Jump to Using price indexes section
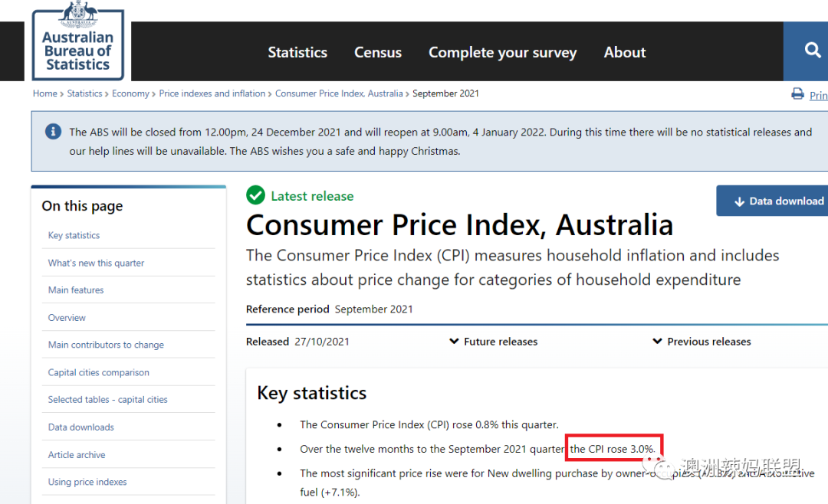 (87, 482)
